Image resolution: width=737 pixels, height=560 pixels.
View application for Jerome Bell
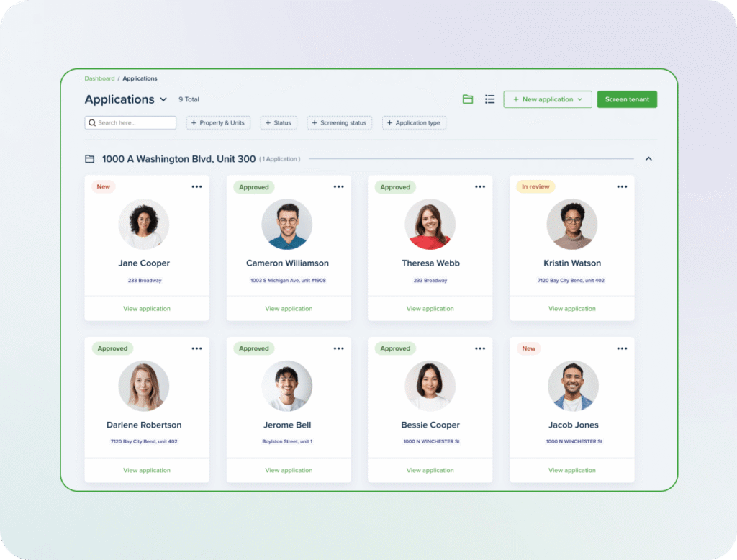click(x=289, y=470)
